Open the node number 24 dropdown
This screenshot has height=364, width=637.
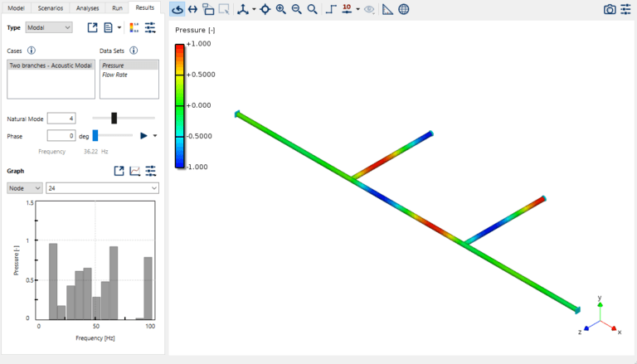coord(102,188)
